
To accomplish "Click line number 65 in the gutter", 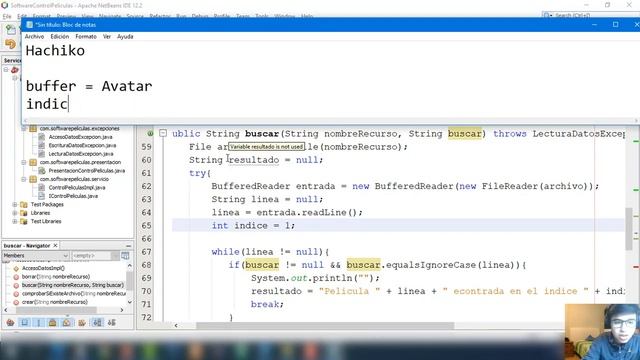I will [x=146, y=226].
